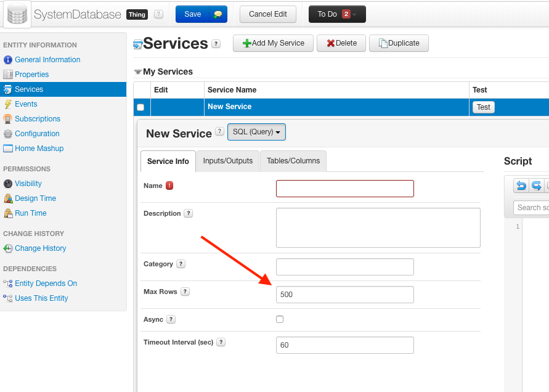Open the Home Mashup sidebar link

tap(39, 148)
